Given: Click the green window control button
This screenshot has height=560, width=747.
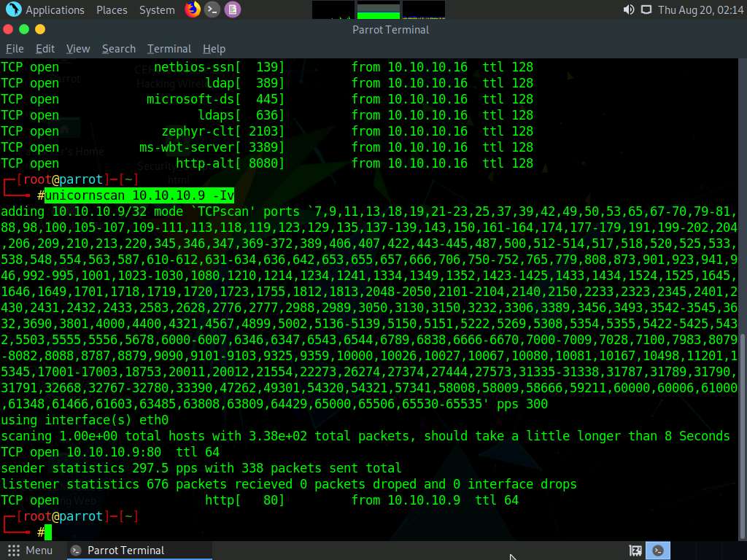Looking at the screenshot, I should (24, 29).
